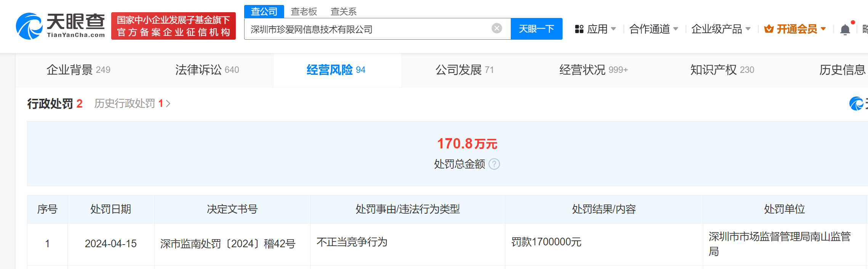Switch to 查老板 search tab
This screenshot has width=868, height=269.
pos(304,11)
